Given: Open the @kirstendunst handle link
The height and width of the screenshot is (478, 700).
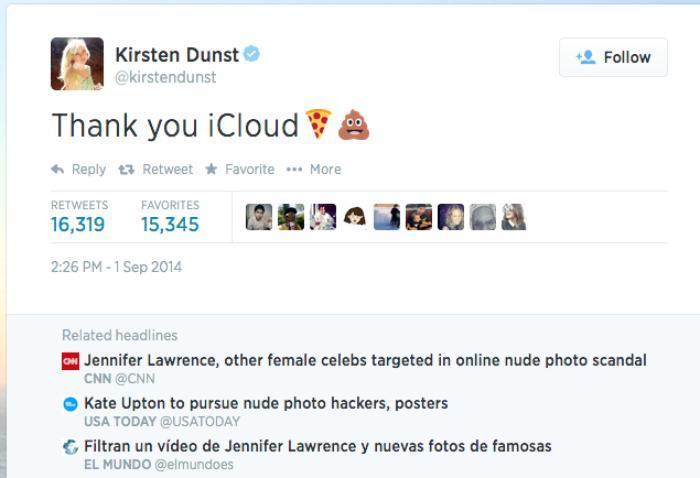Looking at the screenshot, I should pos(166,77).
